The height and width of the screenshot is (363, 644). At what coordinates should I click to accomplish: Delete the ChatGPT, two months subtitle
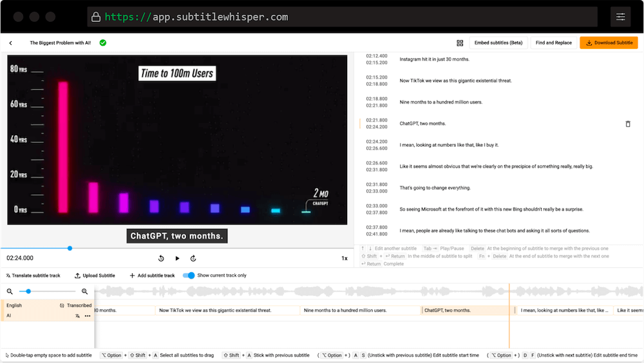627,124
